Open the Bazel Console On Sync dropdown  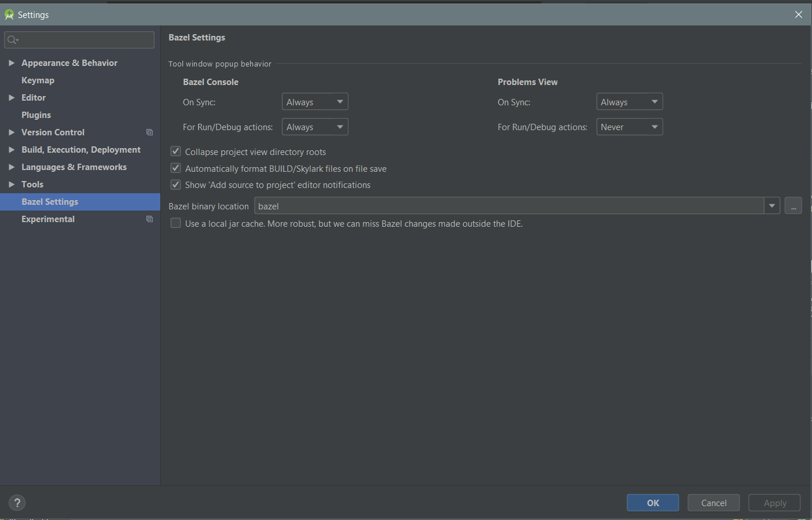(x=315, y=101)
